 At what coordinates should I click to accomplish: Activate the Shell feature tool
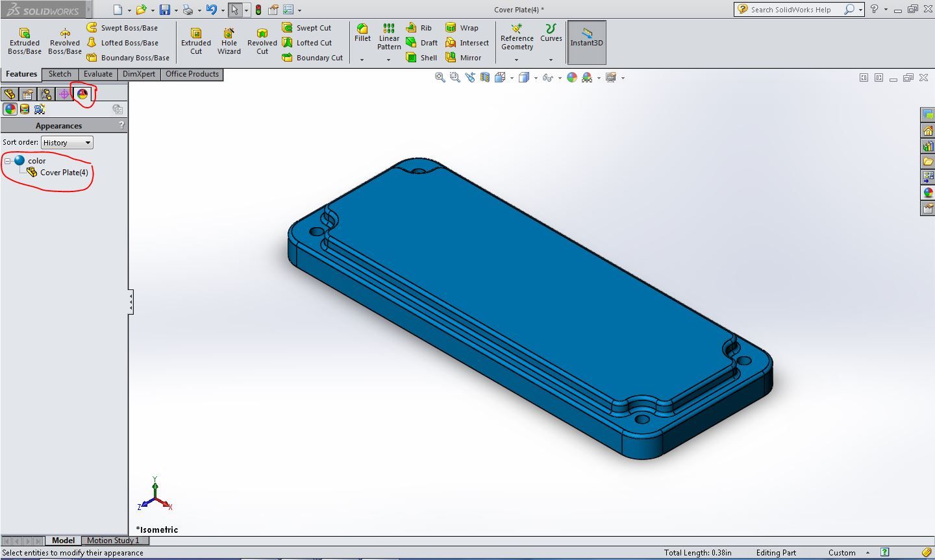point(421,57)
